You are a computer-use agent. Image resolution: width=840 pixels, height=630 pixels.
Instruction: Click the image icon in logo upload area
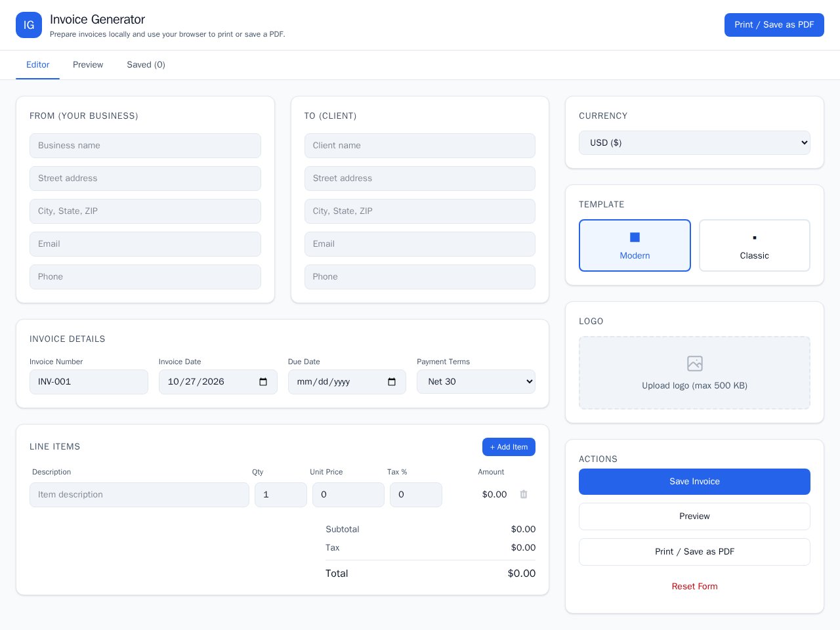point(694,363)
